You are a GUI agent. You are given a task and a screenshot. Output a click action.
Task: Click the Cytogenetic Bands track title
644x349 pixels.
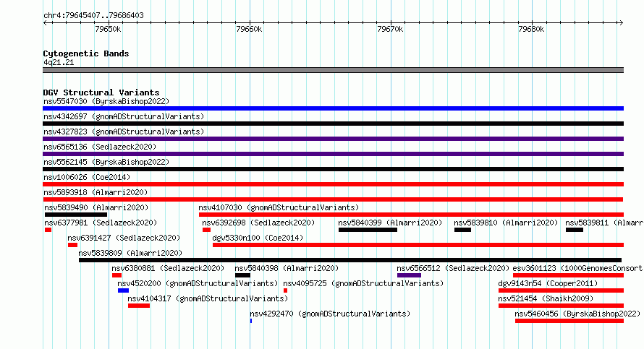point(86,53)
